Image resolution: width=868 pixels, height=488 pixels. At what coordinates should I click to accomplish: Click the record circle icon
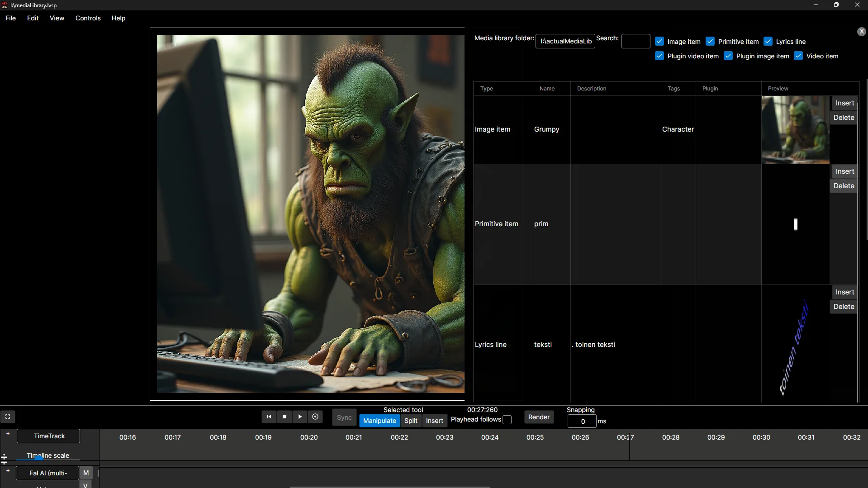point(315,417)
